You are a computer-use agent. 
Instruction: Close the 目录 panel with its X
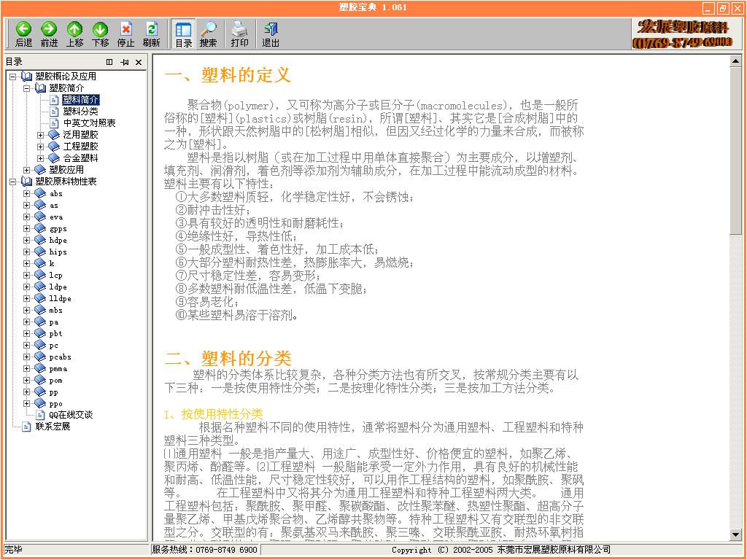pos(139,62)
